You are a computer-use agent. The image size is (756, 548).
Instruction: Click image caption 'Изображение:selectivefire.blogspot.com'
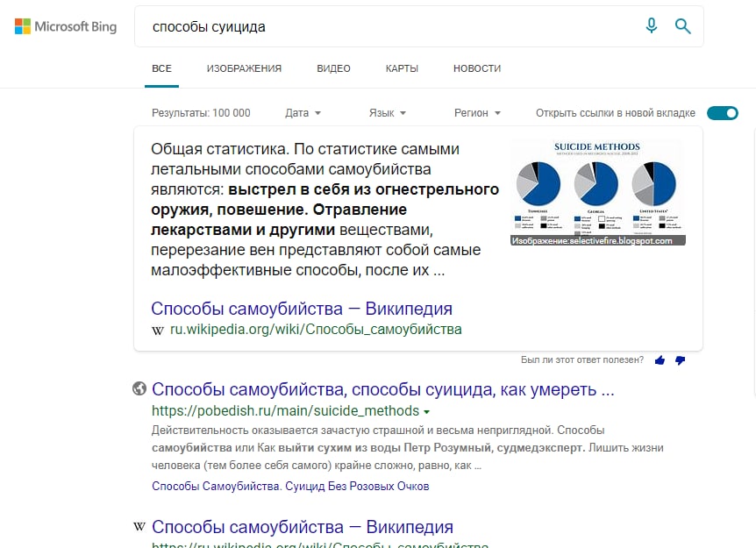point(598,240)
